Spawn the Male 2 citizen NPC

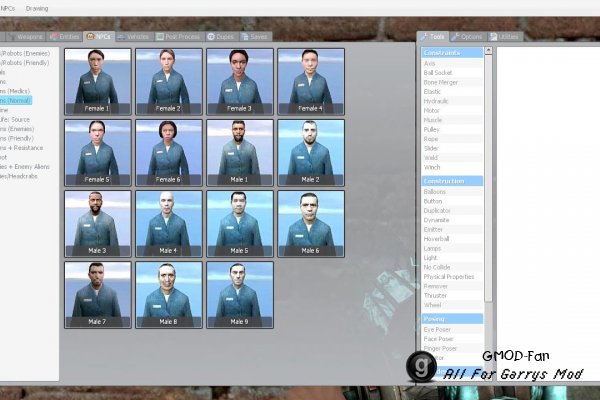coord(311,153)
